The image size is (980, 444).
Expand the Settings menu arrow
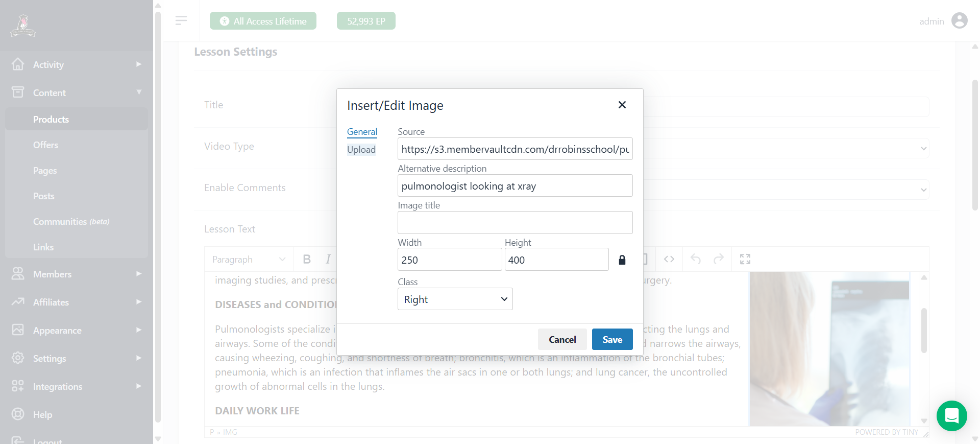tap(138, 358)
